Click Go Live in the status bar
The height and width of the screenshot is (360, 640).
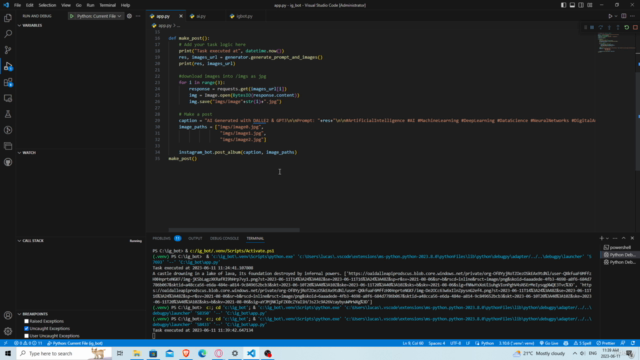click(x=549, y=343)
